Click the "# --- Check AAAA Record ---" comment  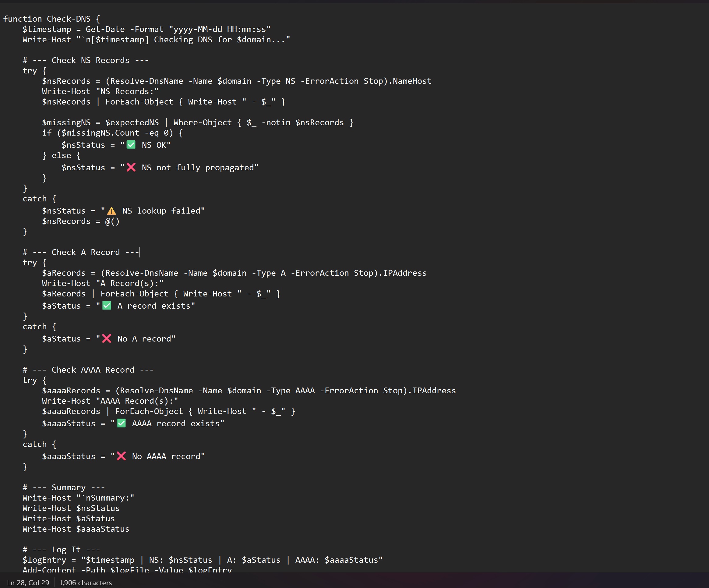pyautogui.click(x=88, y=370)
